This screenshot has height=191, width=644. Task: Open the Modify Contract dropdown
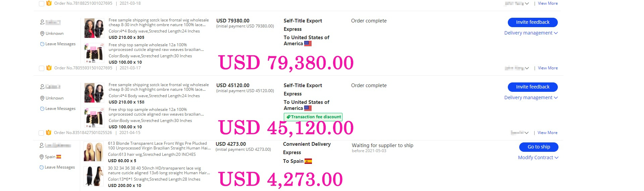click(x=538, y=157)
